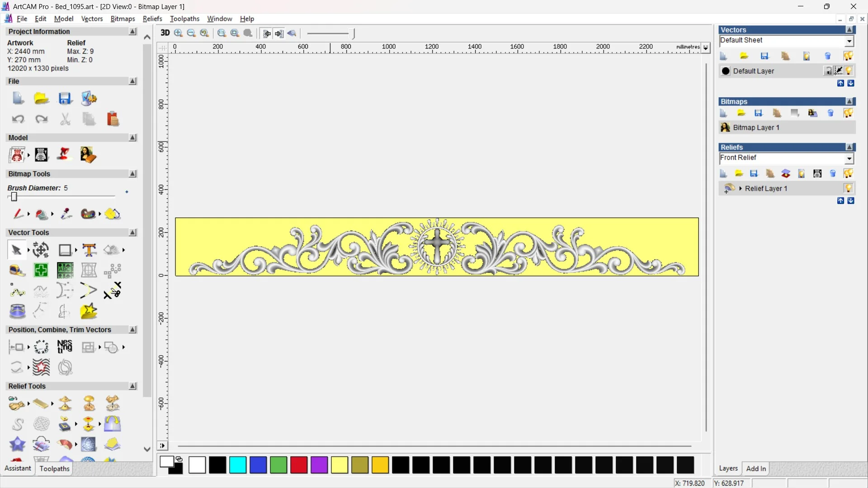Click the 3D view button
The height and width of the screenshot is (488, 868).
[x=165, y=33]
